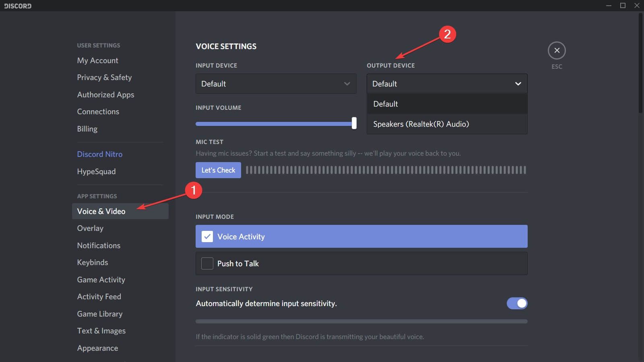Select Appearance in the sidebar
644x362 pixels.
pyautogui.click(x=97, y=348)
